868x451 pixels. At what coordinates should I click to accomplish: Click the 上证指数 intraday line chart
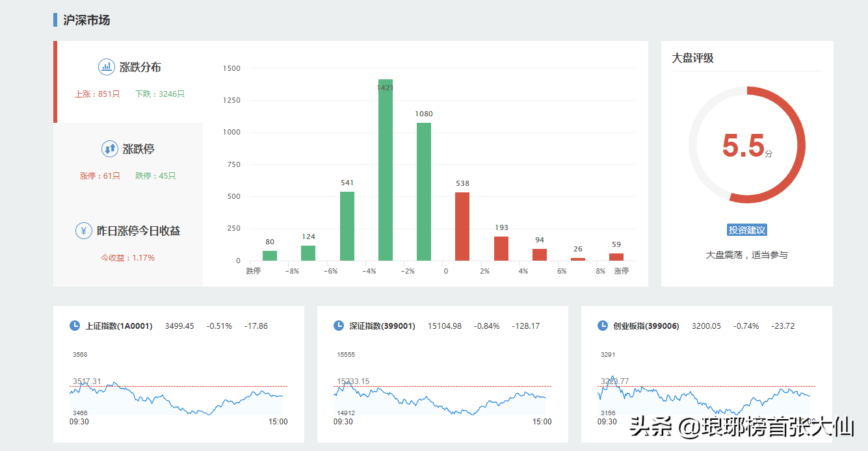[178, 396]
